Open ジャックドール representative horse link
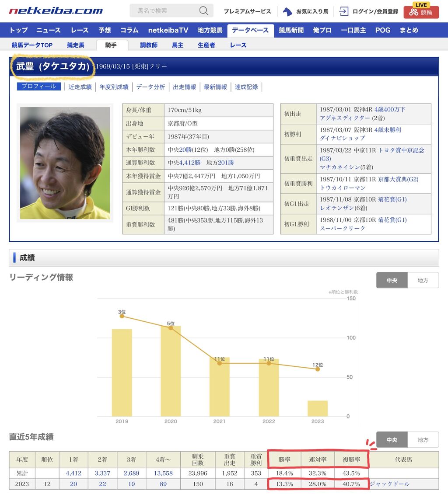 (x=390, y=484)
